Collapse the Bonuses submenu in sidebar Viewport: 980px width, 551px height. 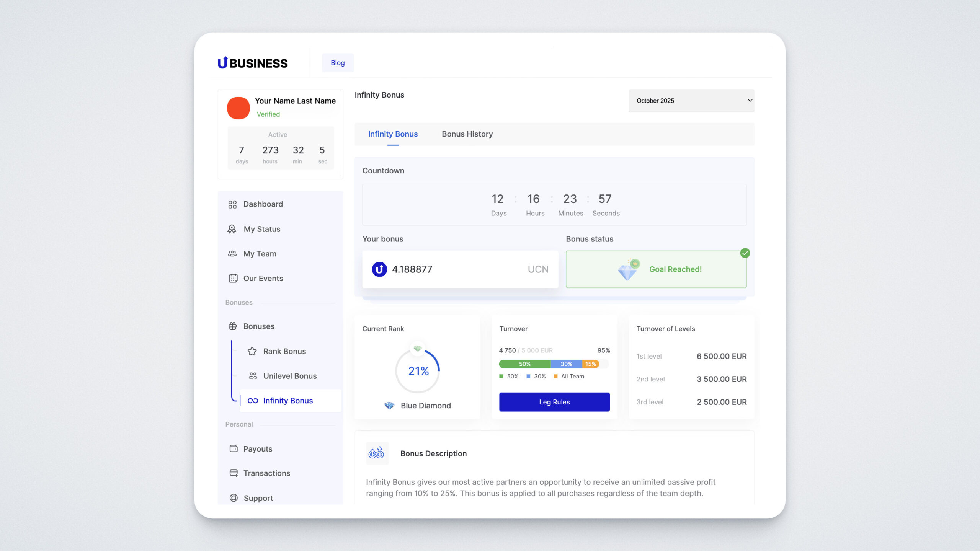(x=259, y=326)
